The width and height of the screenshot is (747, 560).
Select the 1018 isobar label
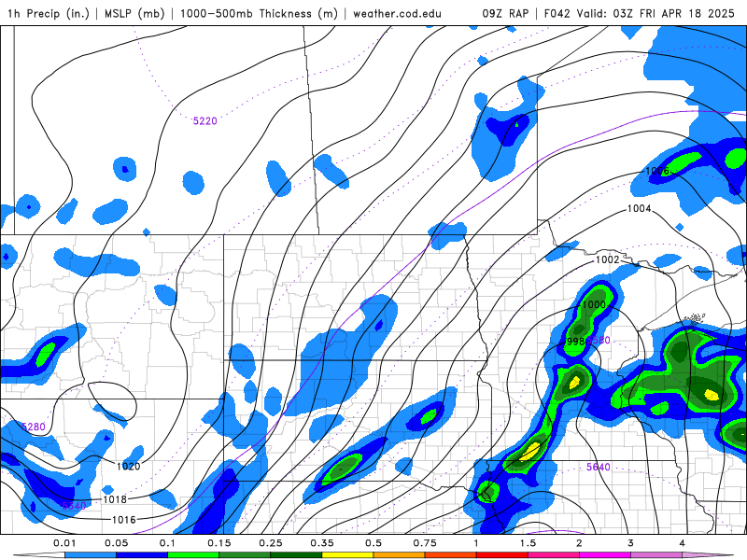click(x=115, y=499)
